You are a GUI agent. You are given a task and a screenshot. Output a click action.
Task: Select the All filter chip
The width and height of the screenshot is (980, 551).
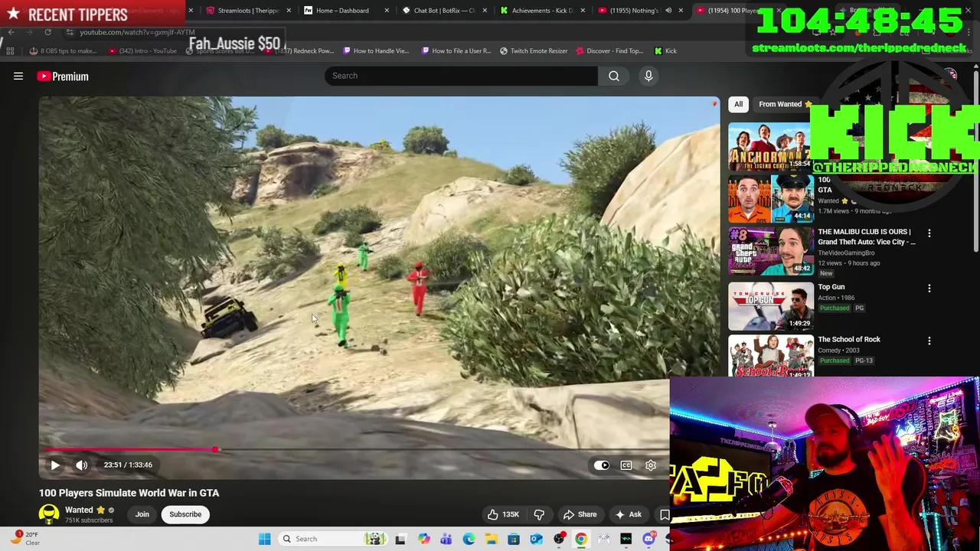(738, 104)
